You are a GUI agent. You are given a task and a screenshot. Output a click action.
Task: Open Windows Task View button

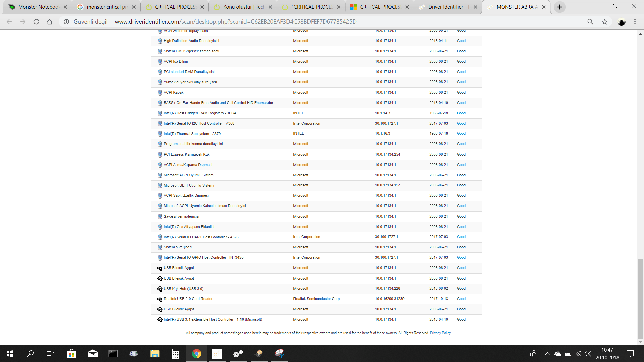50,354
